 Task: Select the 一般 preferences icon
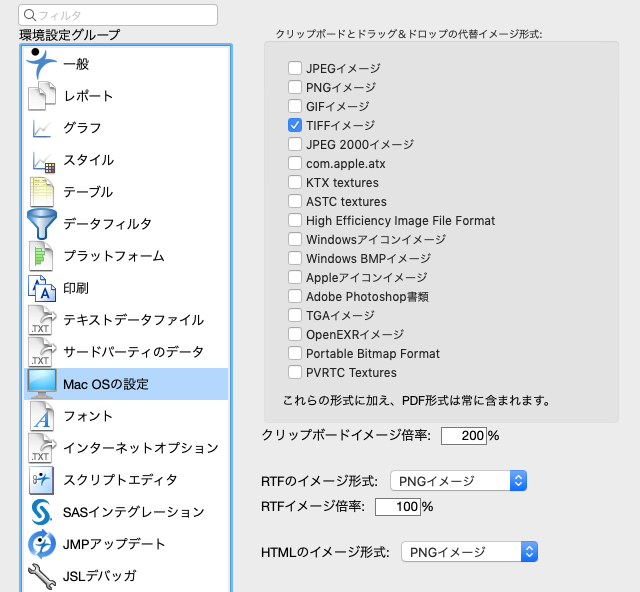(41, 64)
